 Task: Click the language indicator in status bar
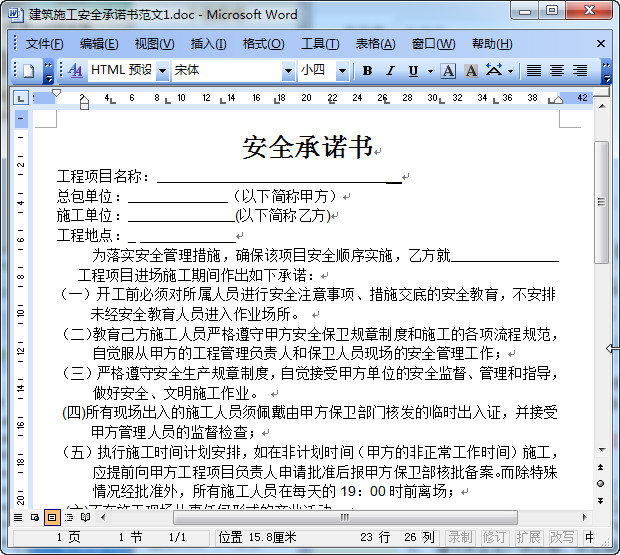coord(590,537)
